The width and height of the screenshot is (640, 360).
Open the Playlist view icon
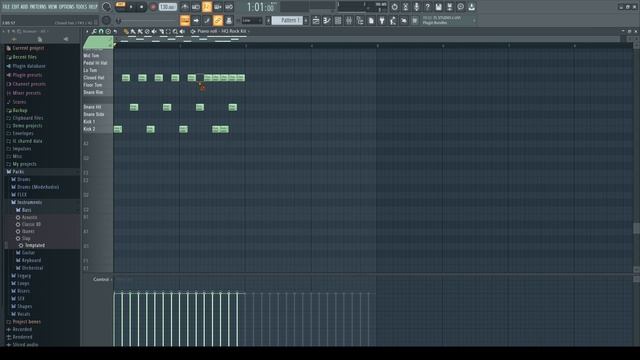coord(316,20)
